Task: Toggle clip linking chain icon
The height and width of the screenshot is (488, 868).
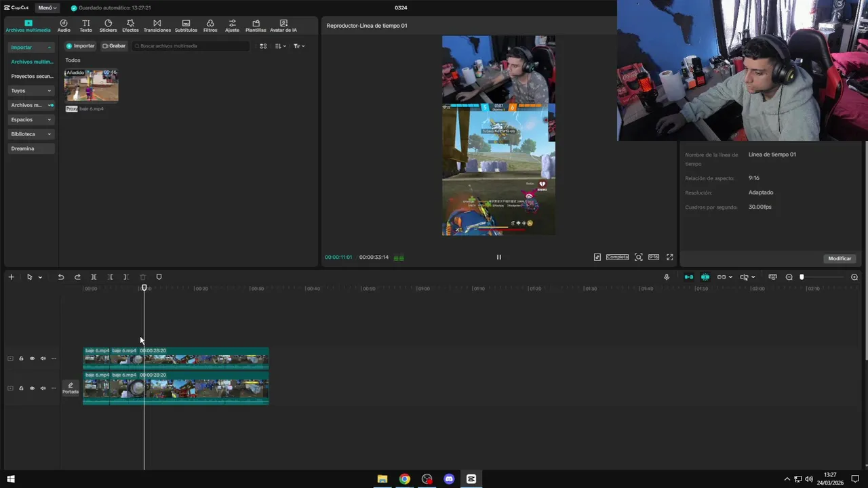Action: 722,277
